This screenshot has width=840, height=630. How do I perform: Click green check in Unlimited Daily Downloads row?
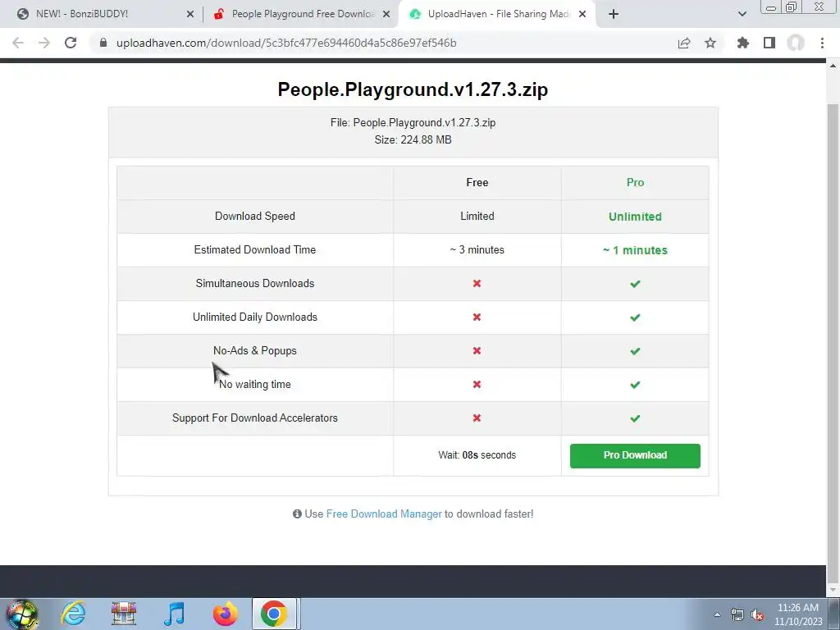tap(635, 317)
